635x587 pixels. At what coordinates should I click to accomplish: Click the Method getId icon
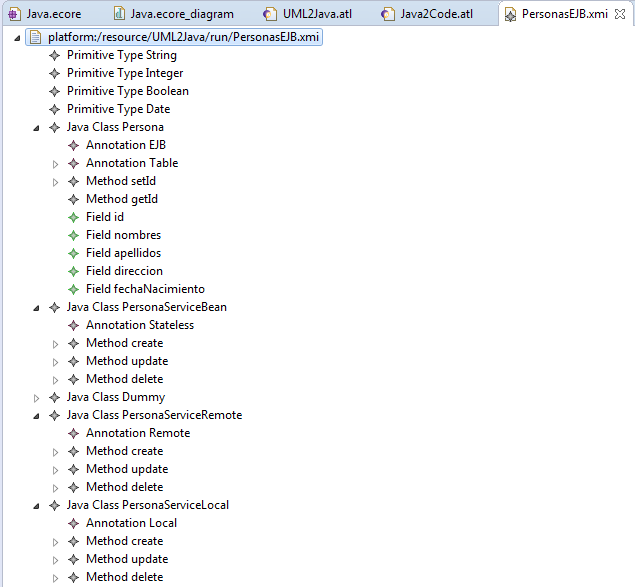[73, 199]
